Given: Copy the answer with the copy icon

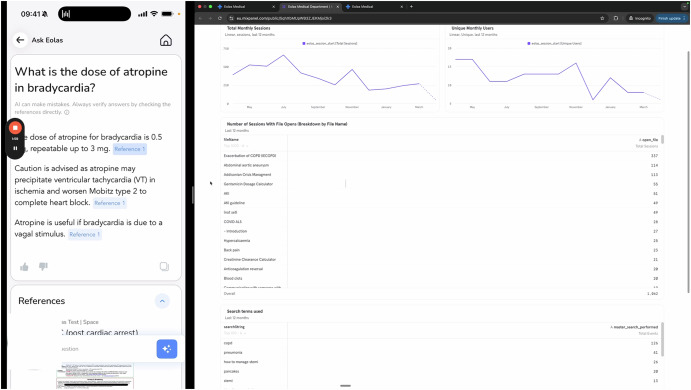Looking at the screenshot, I should (164, 266).
